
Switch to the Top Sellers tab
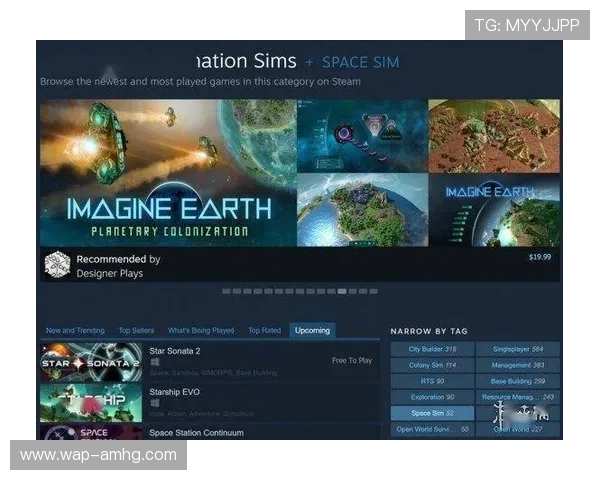point(136,330)
